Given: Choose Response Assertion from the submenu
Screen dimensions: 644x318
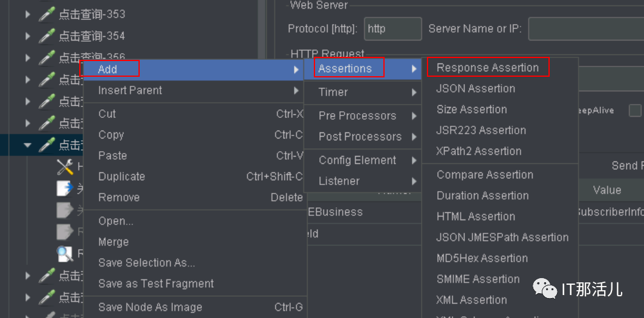Looking at the screenshot, I should pyautogui.click(x=487, y=68).
